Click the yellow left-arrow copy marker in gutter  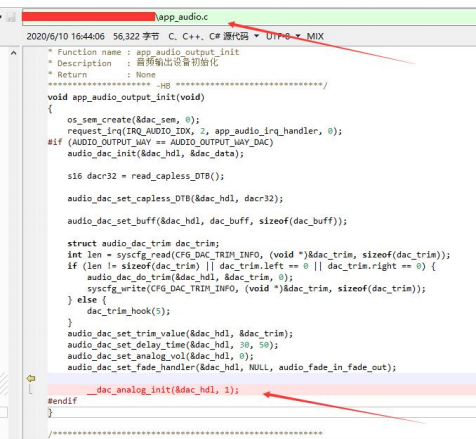pyautogui.click(x=31, y=378)
